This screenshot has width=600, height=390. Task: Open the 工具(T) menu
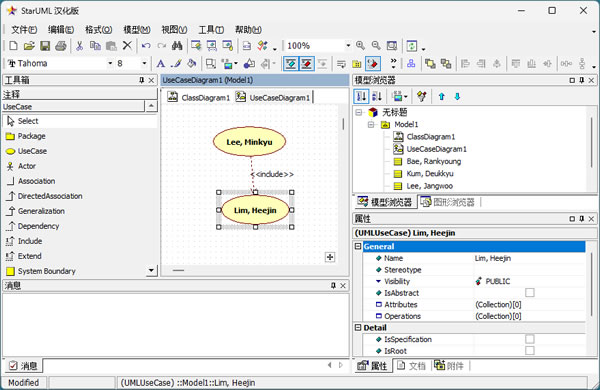click(x=211, y=29)
